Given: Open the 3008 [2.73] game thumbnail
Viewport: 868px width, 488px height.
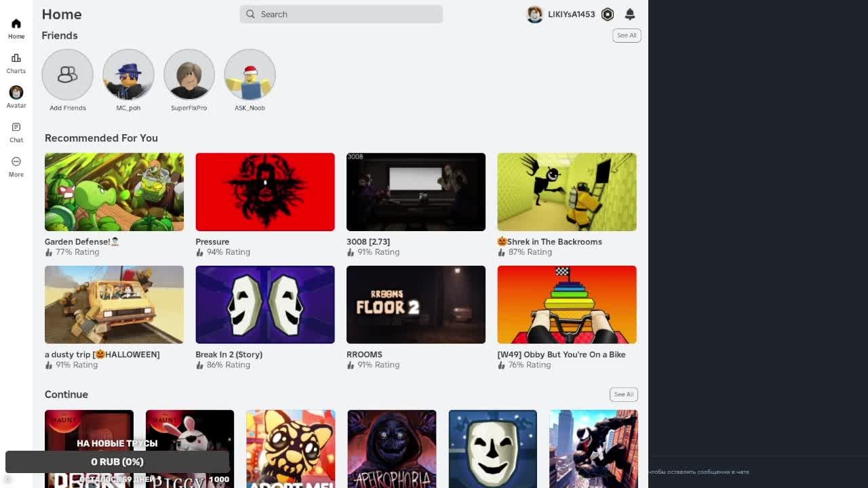Looking at the screenshot, I should [416, 192].
